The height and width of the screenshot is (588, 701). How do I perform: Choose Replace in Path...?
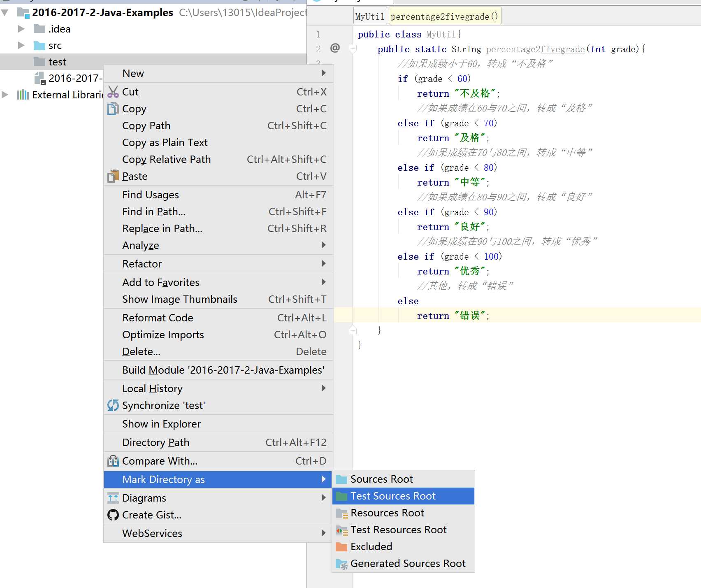coord(218,228)
